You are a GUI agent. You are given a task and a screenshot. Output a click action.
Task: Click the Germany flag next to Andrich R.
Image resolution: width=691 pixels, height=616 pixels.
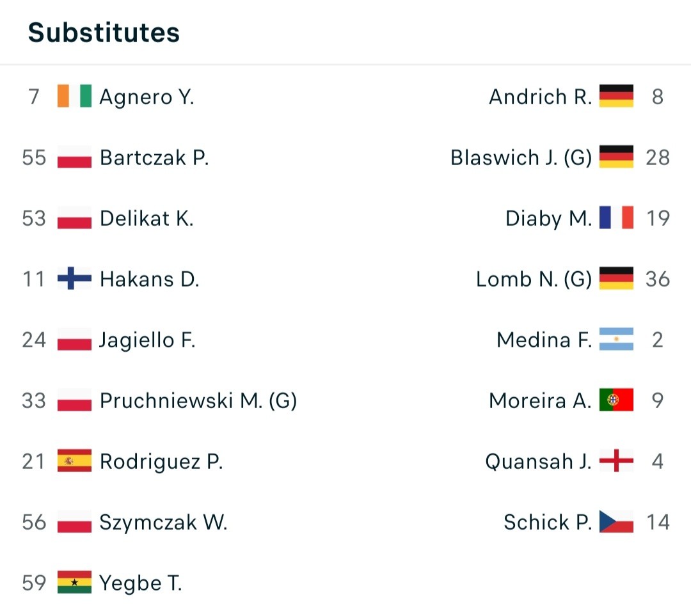[x=617, y=96]
